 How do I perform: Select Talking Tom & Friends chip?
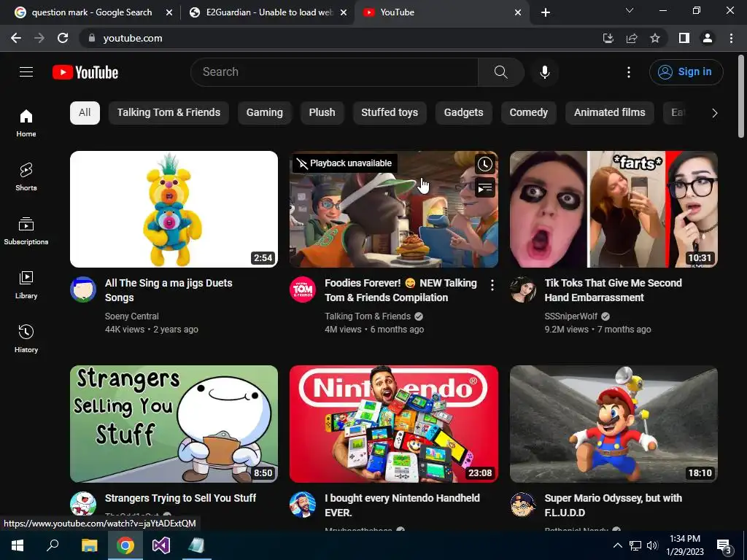[x=169, y=113]
